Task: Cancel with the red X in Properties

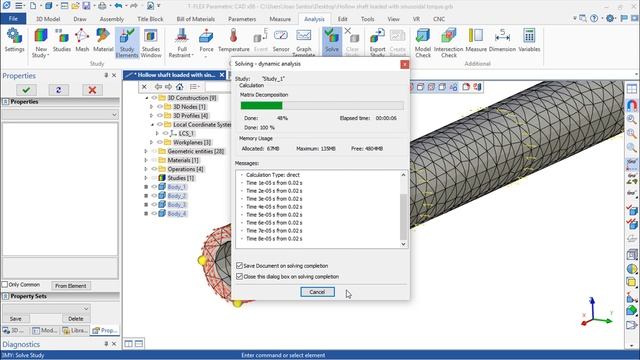Action: coord(92,90)
